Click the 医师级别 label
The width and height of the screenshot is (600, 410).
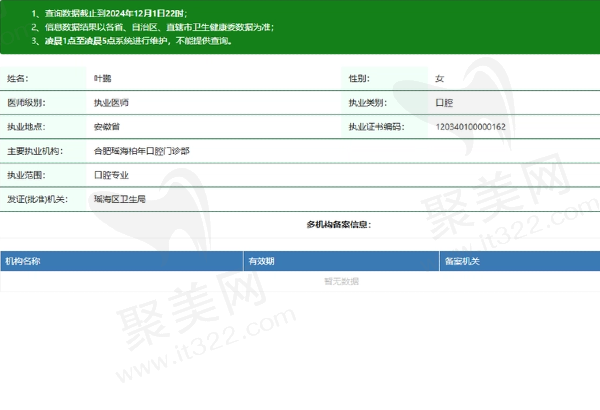click(x=26, y=103)
